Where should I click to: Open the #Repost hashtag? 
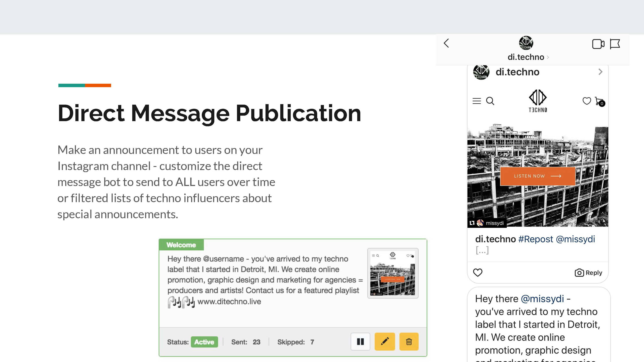(x=536, y=239)
